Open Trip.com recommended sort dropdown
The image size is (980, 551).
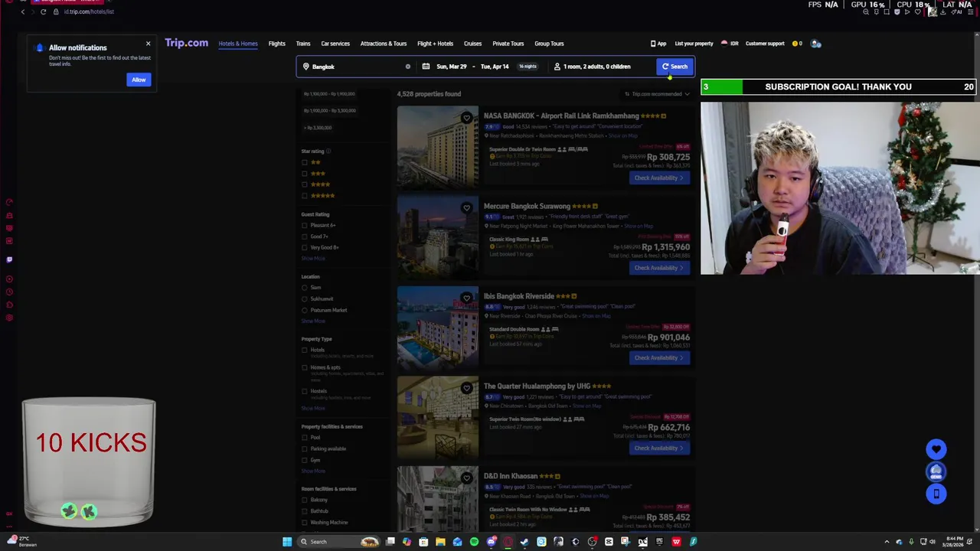[x=657, y=94]
